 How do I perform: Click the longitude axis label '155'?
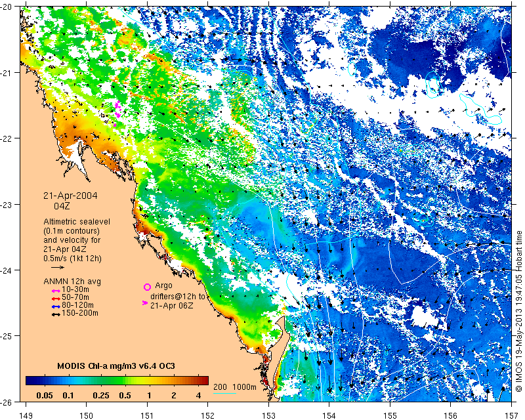click(390, 415)
